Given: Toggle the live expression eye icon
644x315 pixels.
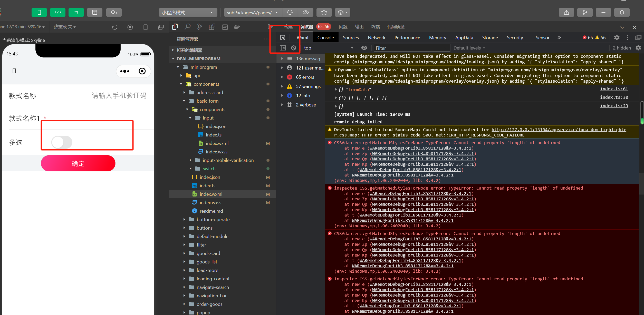Looking at the screenshot, I should [364, 48].
